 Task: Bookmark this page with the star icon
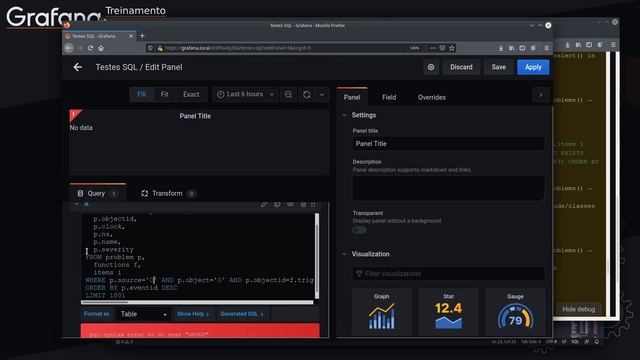tap(452, 48)
